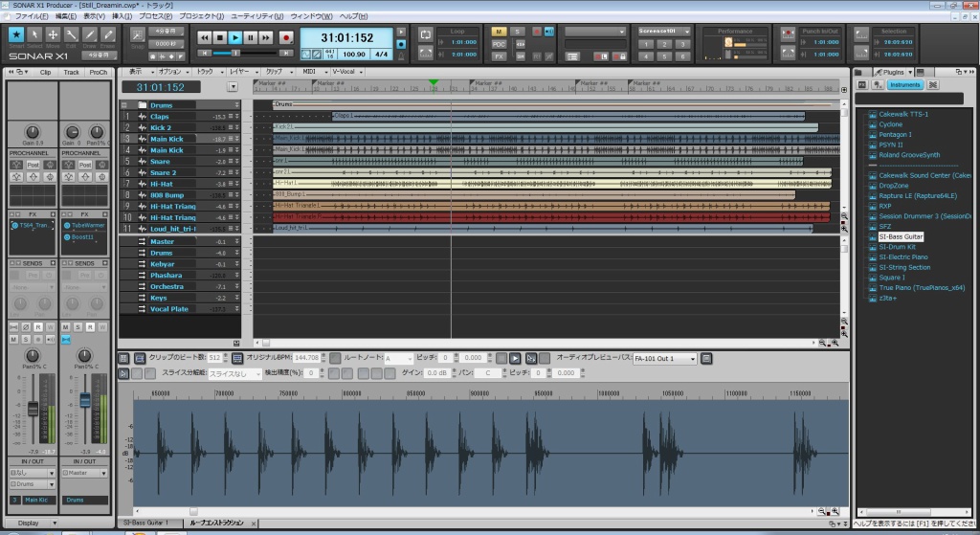This screenshot has width=980, height=535.
Task: Click the Instruments filter button in browser
Action: 905,84
